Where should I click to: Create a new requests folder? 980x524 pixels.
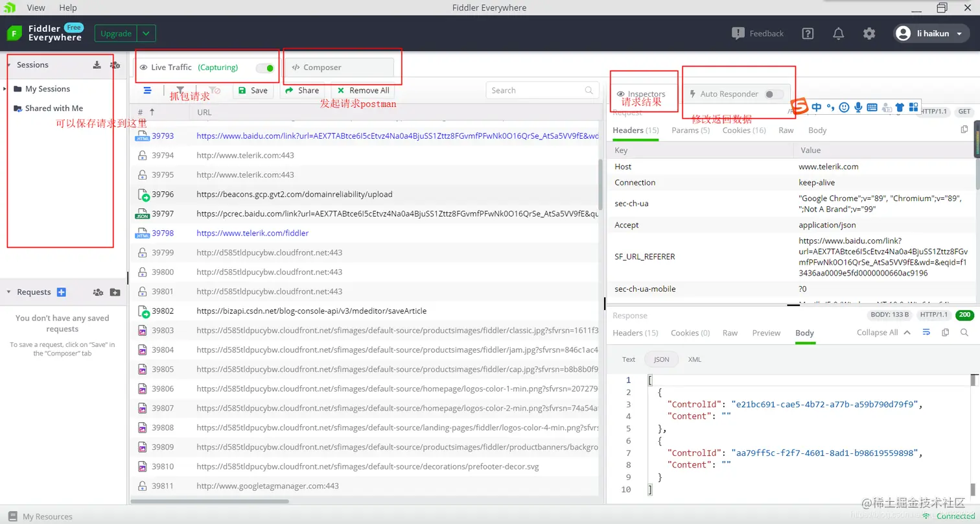115,292
